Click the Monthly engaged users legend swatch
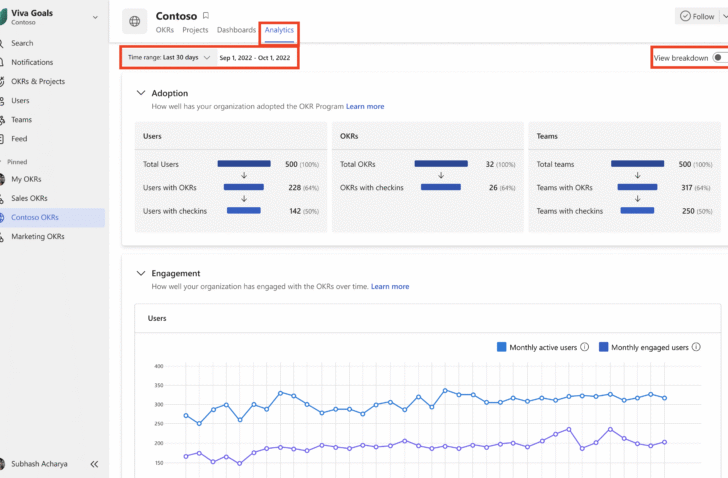Viewport: 728px width, 478px height. pyautogui.click(x=604, y=347)
